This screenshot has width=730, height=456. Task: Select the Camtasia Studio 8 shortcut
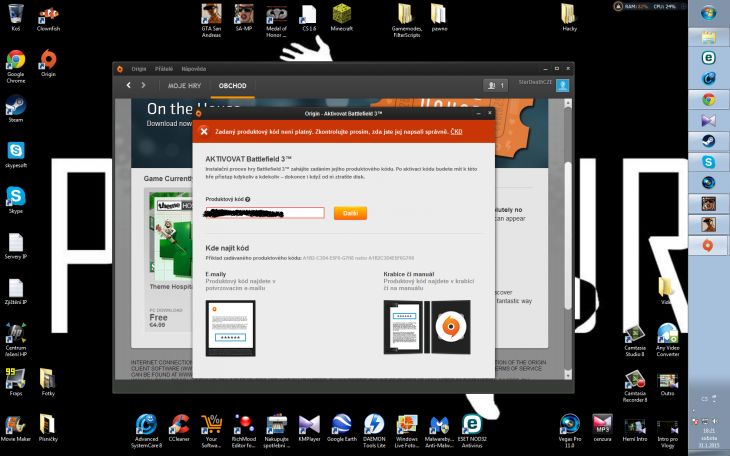(635, 340)
